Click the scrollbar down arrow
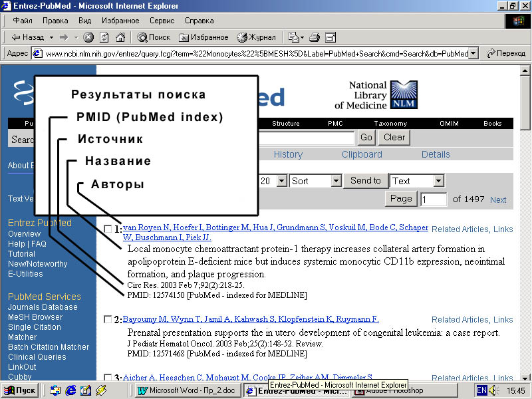The width and height of the screenshot is (532, 399). [525, 378]
